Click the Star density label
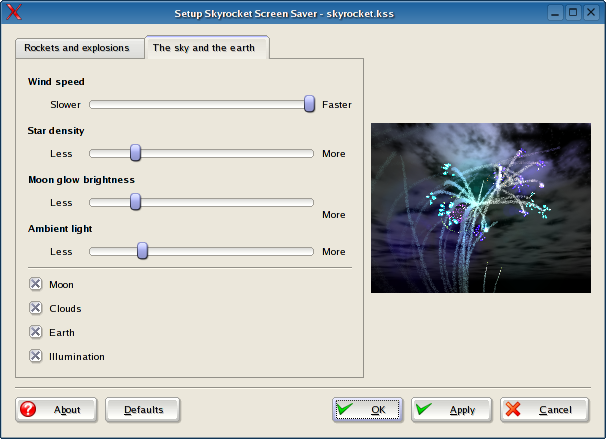Viewport: 606px width, 439px height. pos(56,131)
